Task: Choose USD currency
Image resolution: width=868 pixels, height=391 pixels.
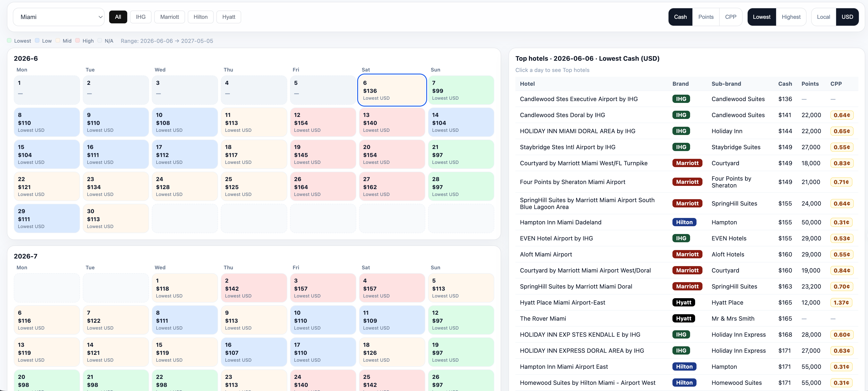Action: pyautogui.click(x=847, y=17)
